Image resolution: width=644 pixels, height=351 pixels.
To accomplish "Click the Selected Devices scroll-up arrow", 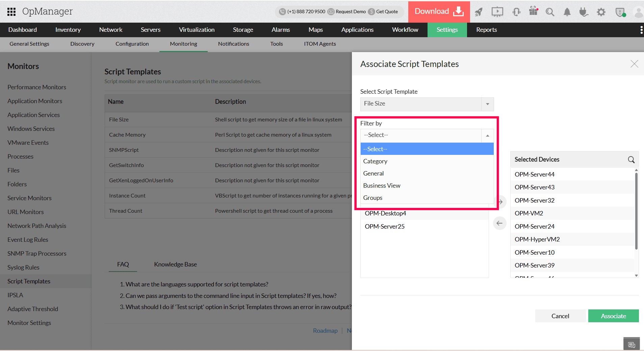I will (636, 170).
